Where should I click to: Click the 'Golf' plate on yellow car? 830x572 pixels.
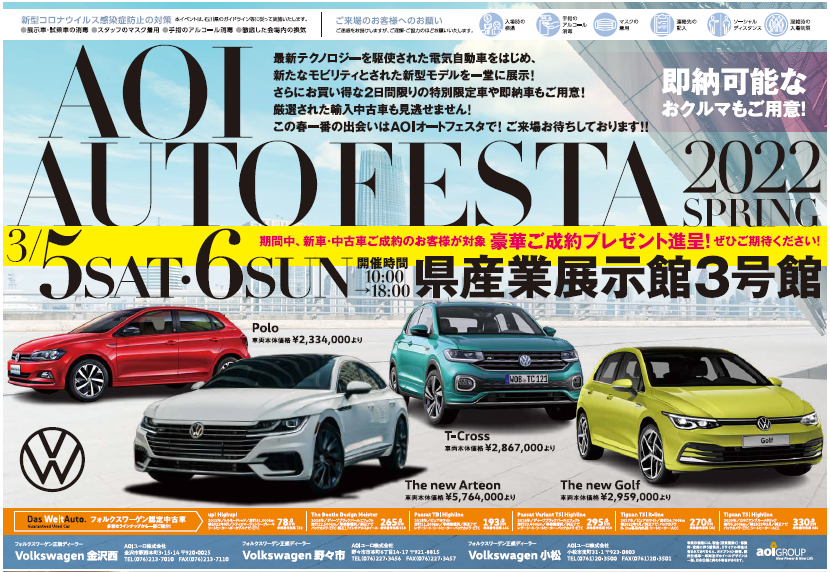pyautogui.click(x=767, y=440)
